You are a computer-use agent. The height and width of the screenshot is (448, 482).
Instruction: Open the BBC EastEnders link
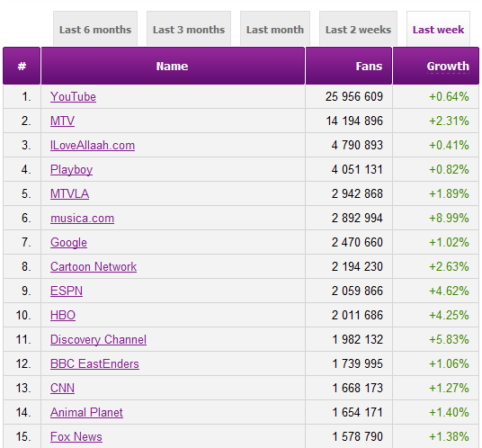[94, 363]
